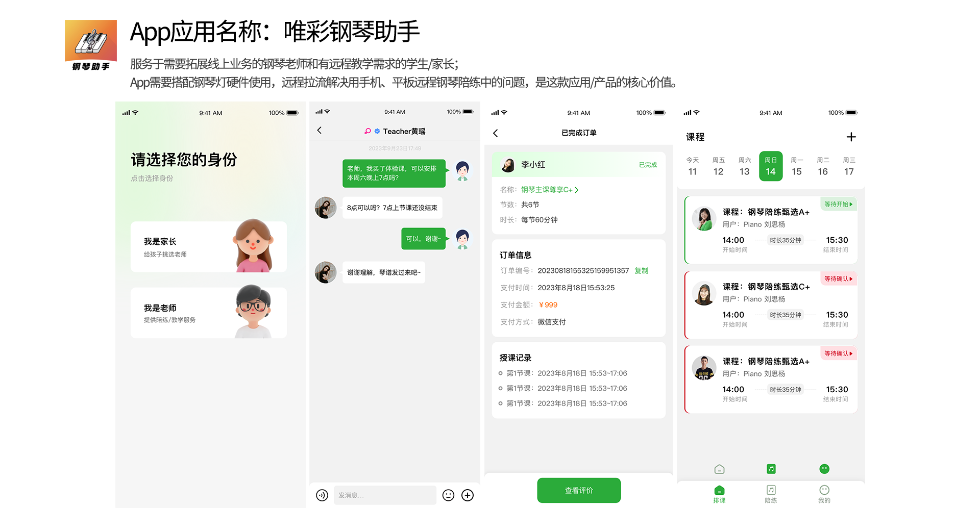Open the emoji picker in chat
Viewport: 980px width, 508px height.
[x=448, y=495]
